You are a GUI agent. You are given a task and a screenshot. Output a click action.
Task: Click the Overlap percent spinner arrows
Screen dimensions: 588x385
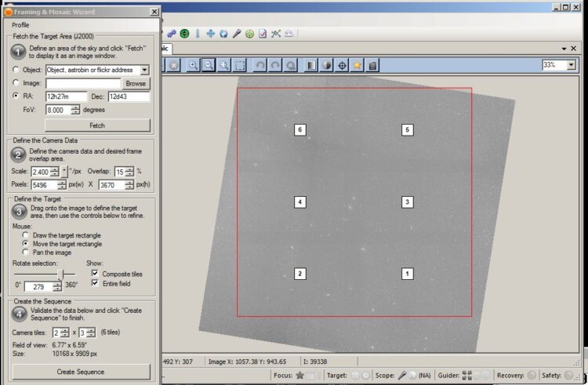[129, 172]
